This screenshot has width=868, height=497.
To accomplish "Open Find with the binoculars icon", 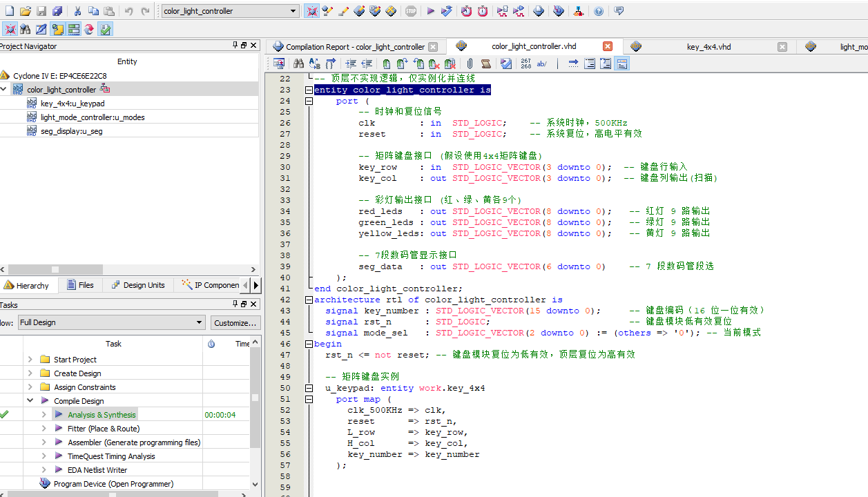I will (298, 64).
